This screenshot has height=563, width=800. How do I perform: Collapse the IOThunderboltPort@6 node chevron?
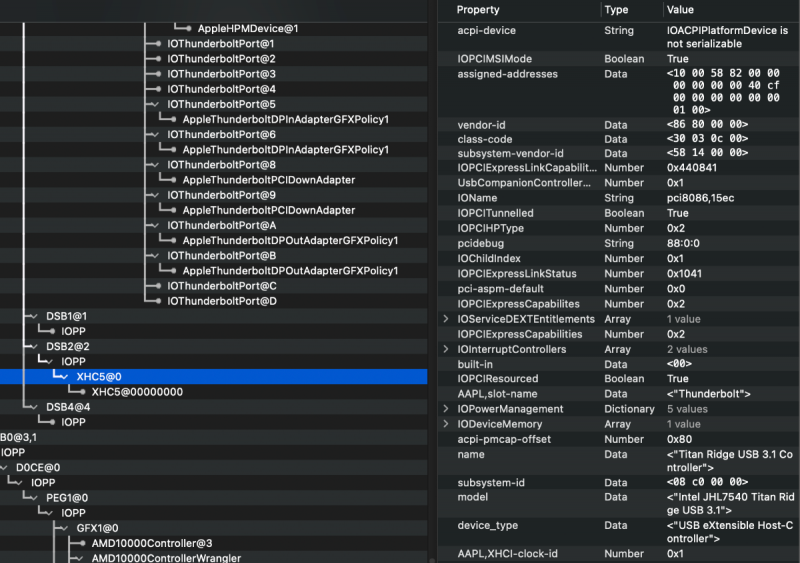[155, 134]
